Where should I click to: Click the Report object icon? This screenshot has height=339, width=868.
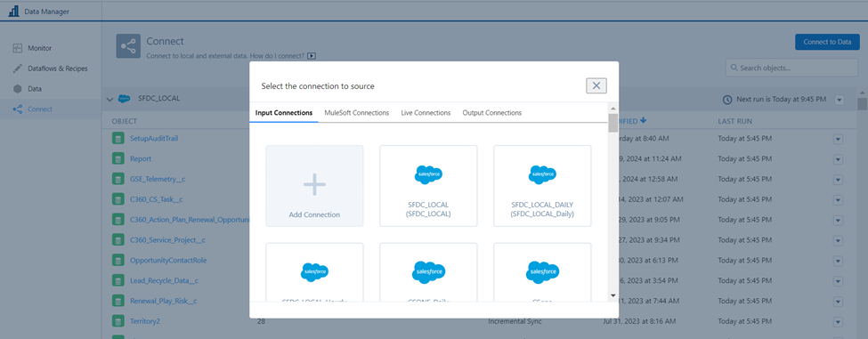pyautogui.click(x=118, y=158)
